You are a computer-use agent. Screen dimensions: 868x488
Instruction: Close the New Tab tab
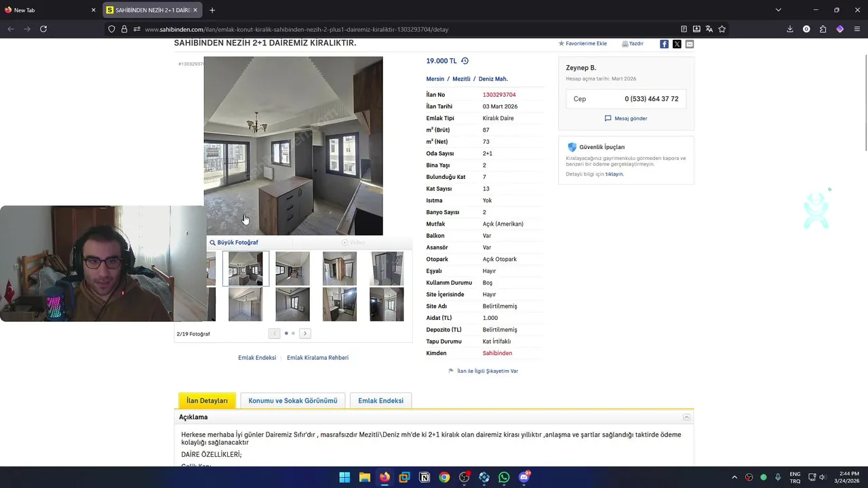pyautogui.click(x=94, y=10)
